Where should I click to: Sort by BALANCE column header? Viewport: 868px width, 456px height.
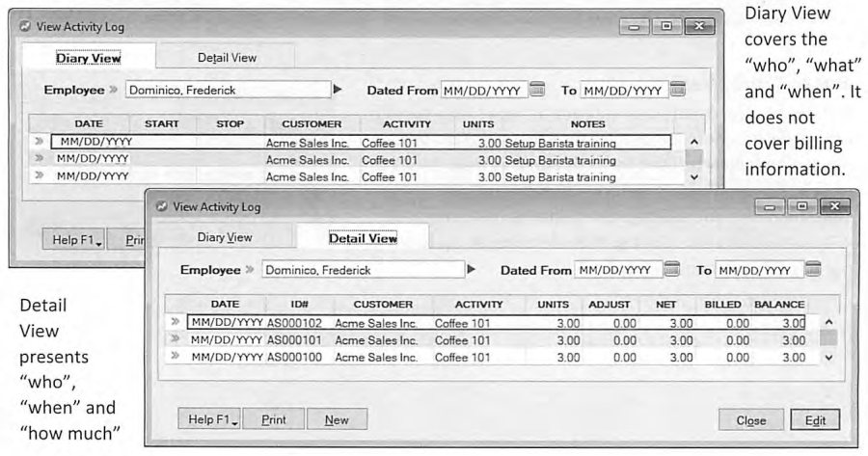pyautogui.click(x=779, y=304)
